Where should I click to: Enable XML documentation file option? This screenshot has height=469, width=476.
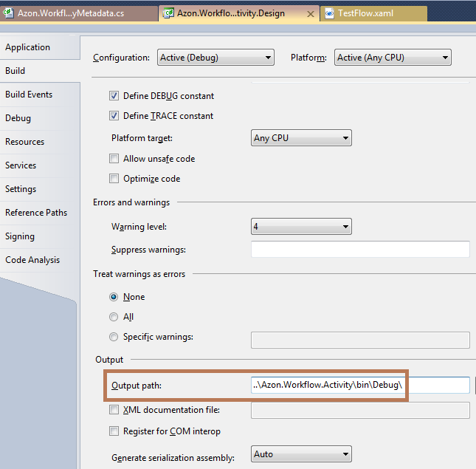pyautogui.click(x=114, y=410)
